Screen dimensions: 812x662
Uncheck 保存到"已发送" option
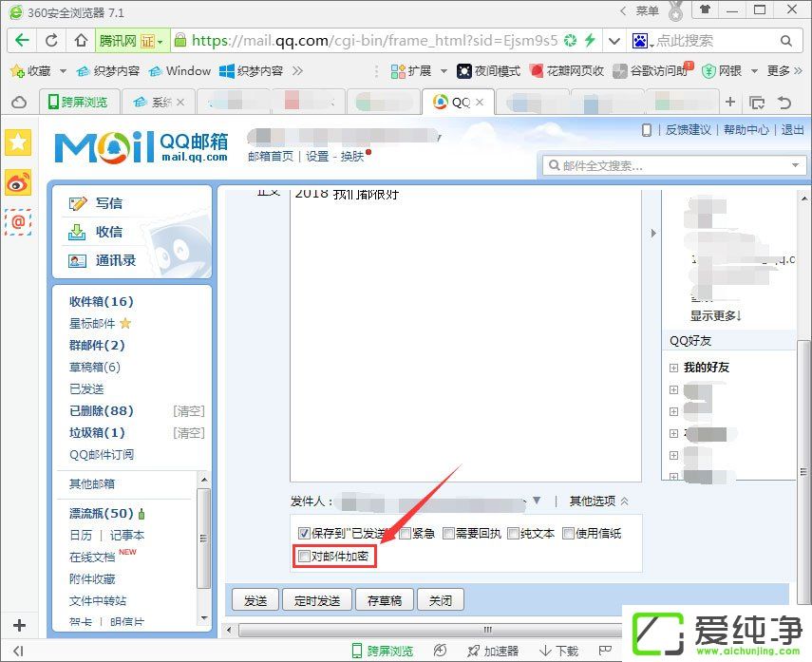pyautogui.click(x=305, y=533)
